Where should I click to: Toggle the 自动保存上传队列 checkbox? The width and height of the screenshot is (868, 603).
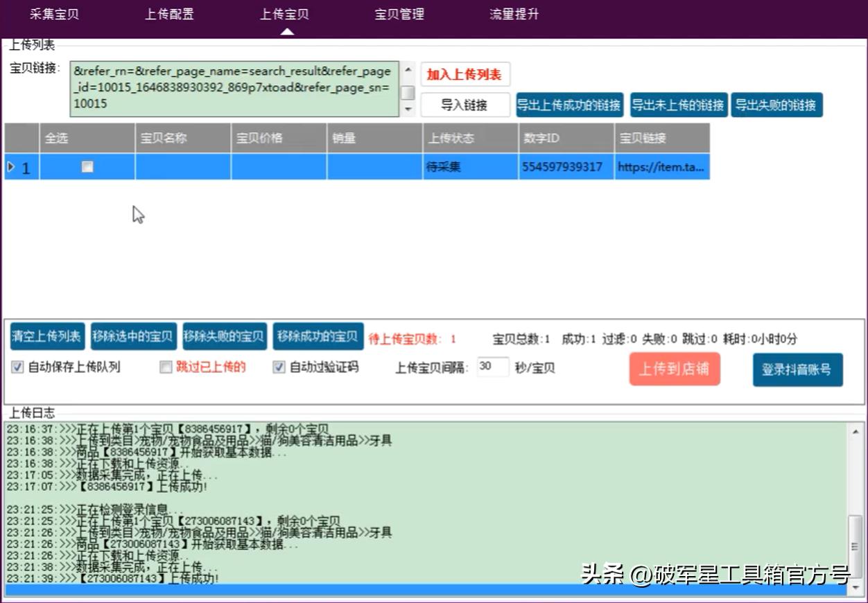tap(17, 367)
